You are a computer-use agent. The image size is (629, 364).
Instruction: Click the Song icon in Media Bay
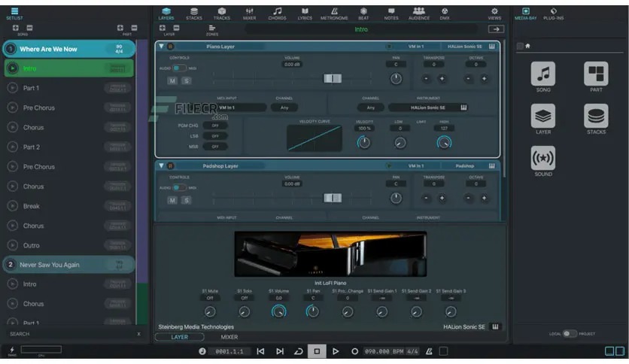point(542,78)
